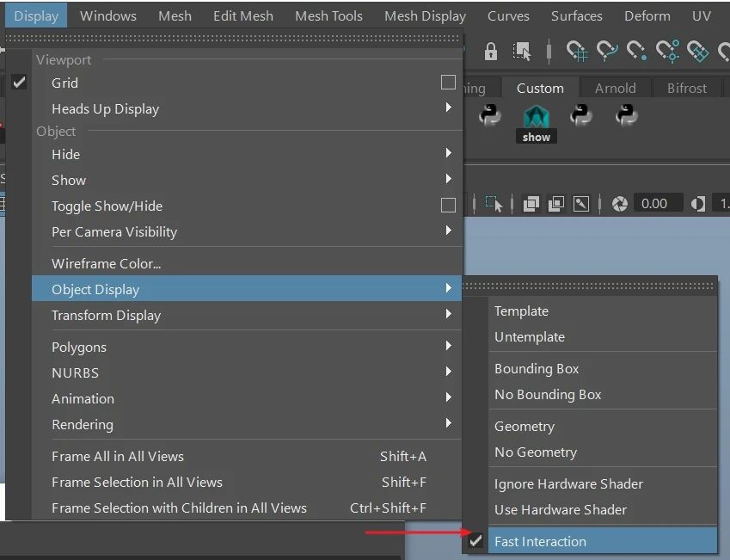This screenshot has height=560, width=730.
Task: Toggle the X-ray overlapping squares icon
Action: [x=531, y=204]
